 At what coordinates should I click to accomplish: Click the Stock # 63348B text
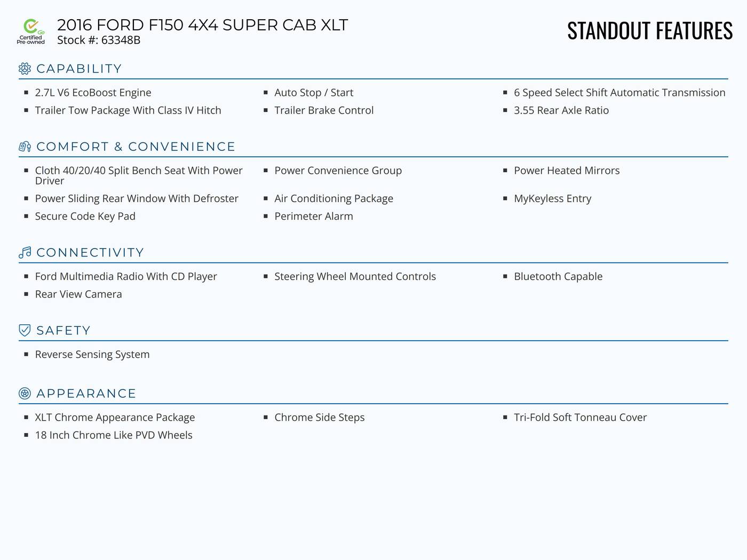pos(99,40)
